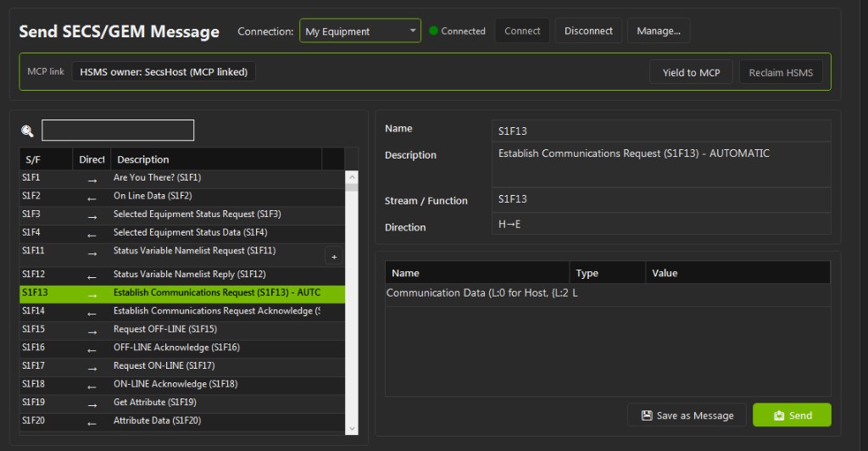Viewport: 868px width, 451px height.
Task: Click the Type column header
Action: pyautogui.click(x=607, y=273)
